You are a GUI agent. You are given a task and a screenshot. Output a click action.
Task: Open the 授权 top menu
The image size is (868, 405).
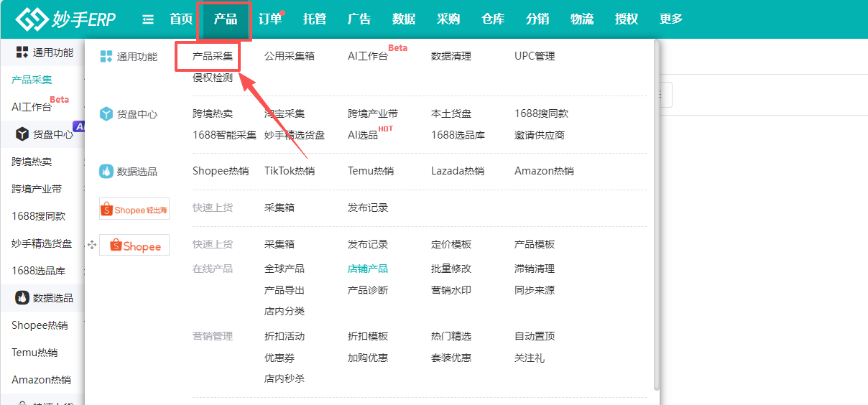pyautogui.click(x=627, y=19)
